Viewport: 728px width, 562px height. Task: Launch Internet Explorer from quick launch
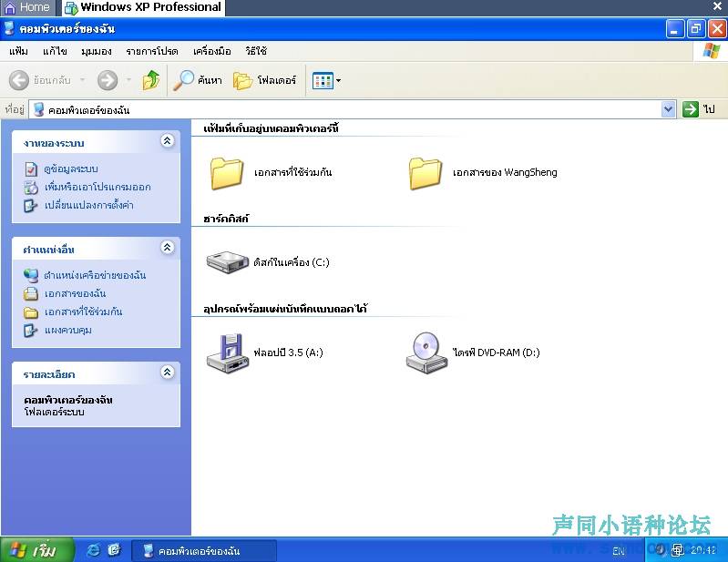[93, 550]
